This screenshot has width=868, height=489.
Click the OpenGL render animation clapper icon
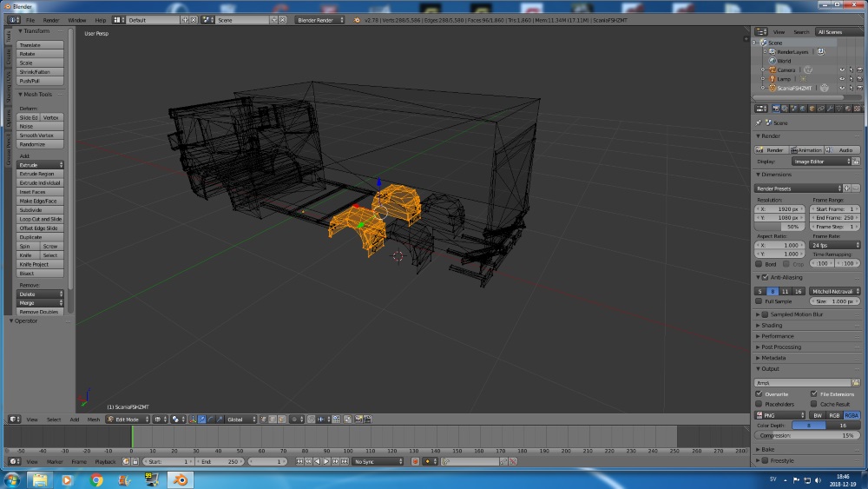click(367, 420)
